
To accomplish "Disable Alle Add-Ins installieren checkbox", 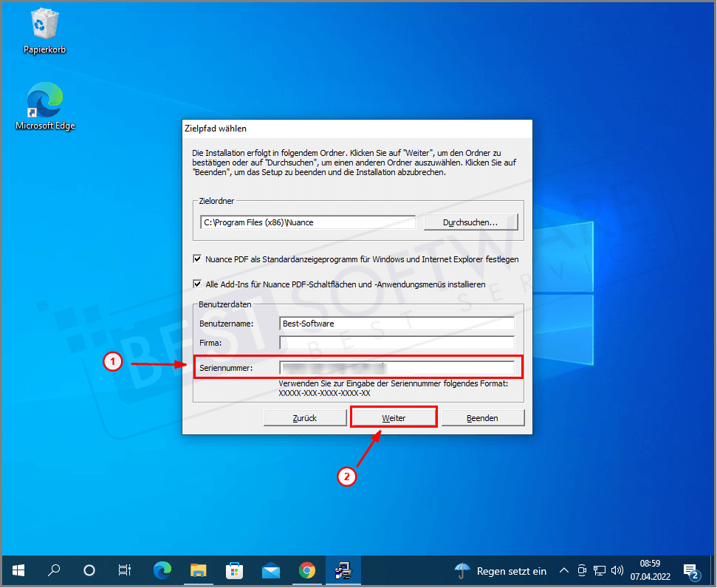I will click(x=198, y=283).
